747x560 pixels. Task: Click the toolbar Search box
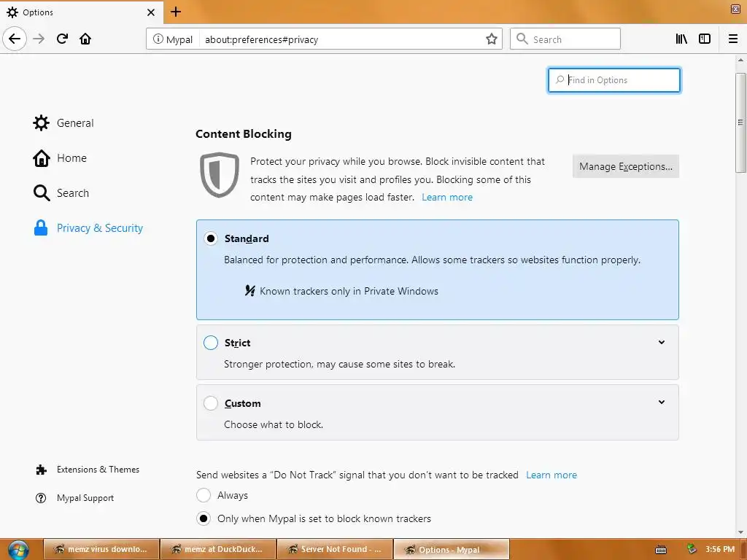(x=565, y=39)
